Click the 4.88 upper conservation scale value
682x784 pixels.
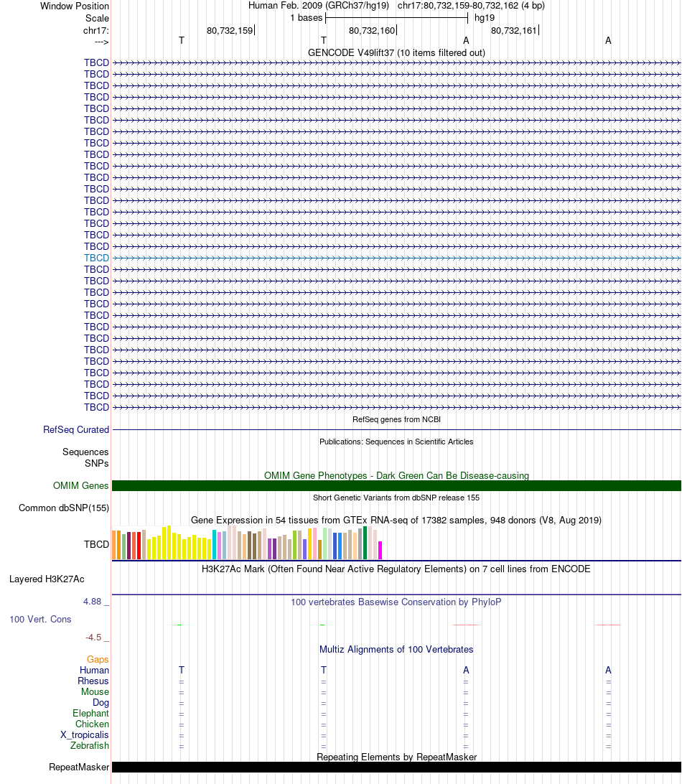pyautogui.click(x=93, y=602)
